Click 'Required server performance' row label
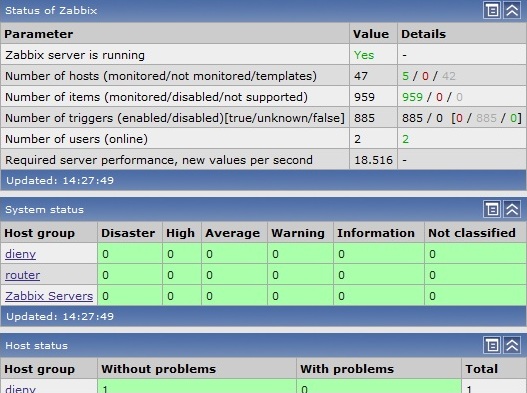The width and height of the screenshot is (527, 393). tap(159, 160)
